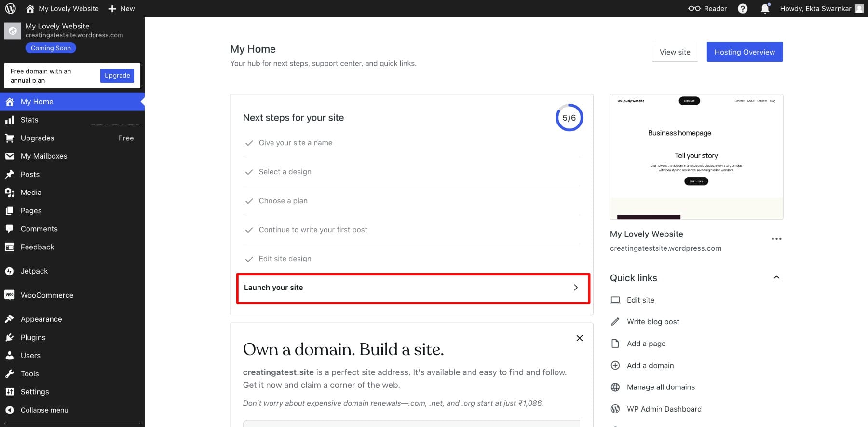Click the View site button
Viewport: 868px width, 427px height.
675,52
